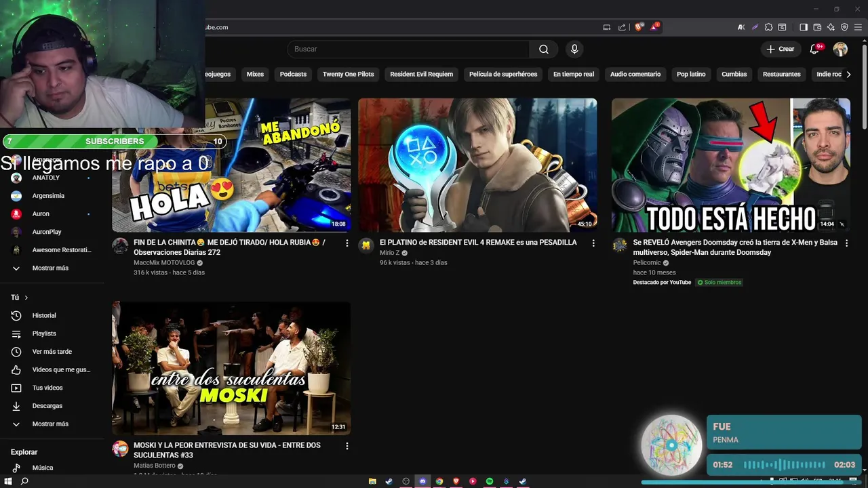Focus the Buscar search field
The image size is (868, 488).
(408, 49)
